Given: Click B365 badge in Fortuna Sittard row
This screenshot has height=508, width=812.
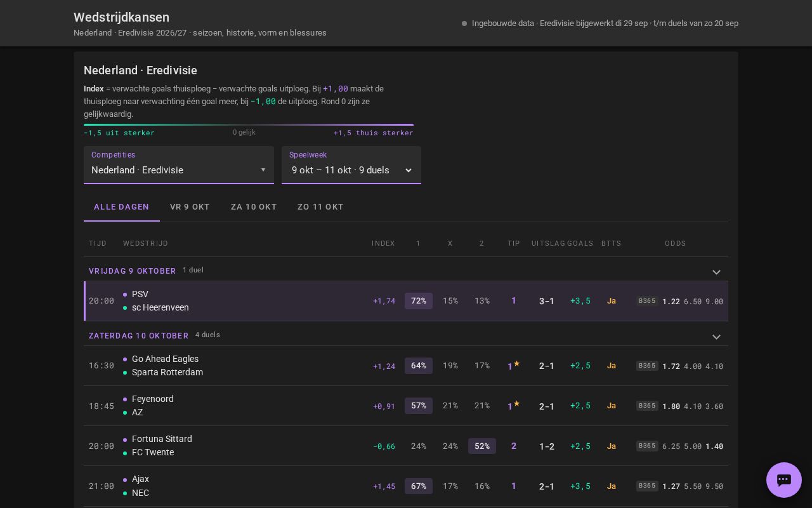Looking at the screenshot, I should 647,446.
